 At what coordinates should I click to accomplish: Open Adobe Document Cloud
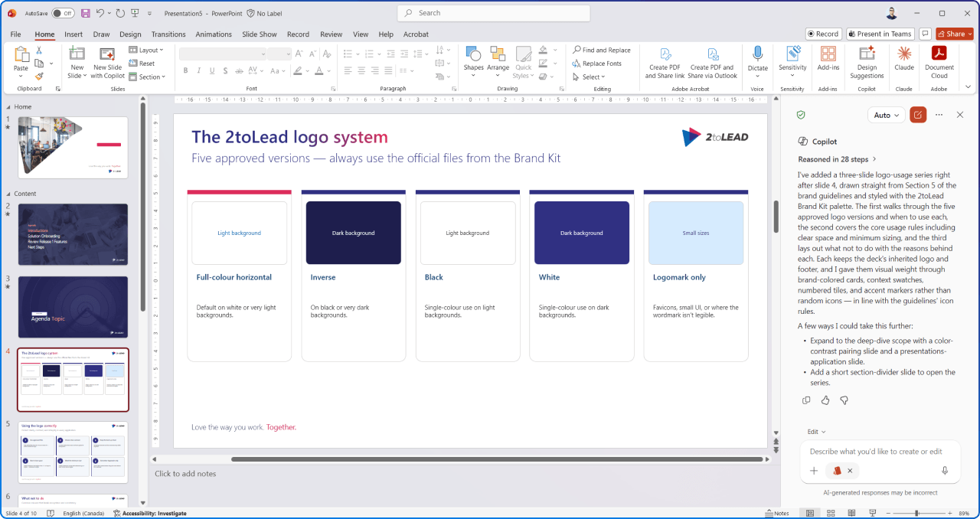pos(939,62)
